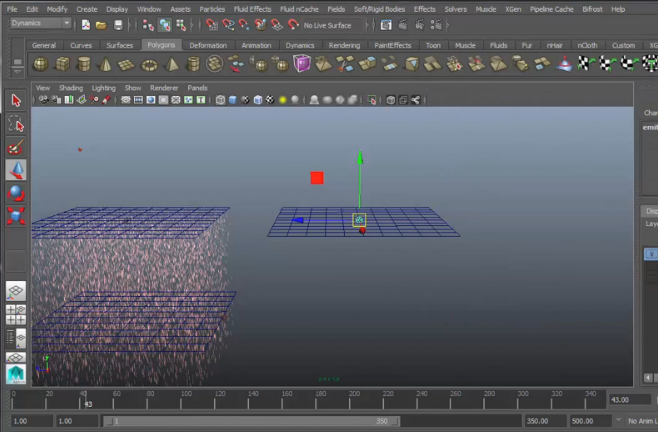The height and width of the screenshot is (432, 658).
Task: Open the Particles menu
Action: pos(212,9)
